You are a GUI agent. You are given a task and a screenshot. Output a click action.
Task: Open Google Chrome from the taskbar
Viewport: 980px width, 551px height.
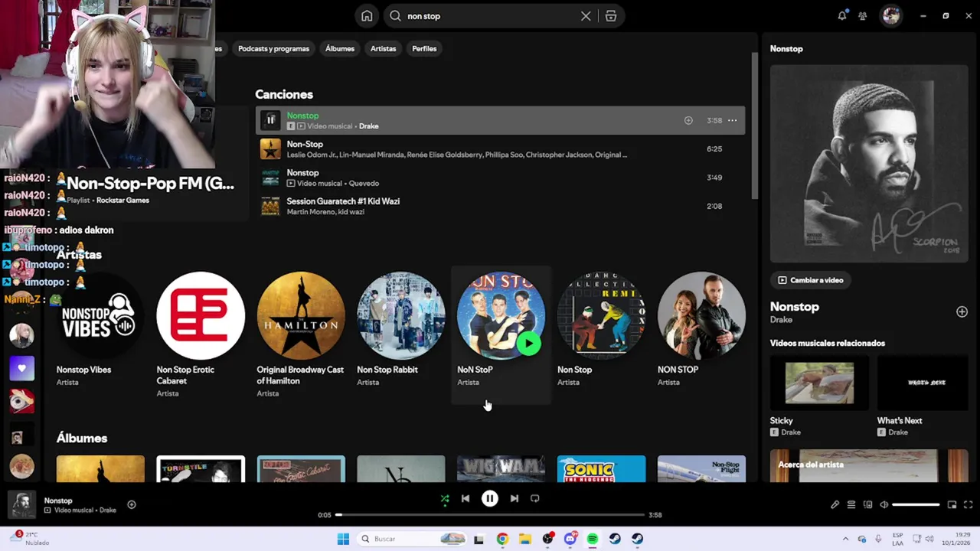pyautogui.click(x=501, y=539)
